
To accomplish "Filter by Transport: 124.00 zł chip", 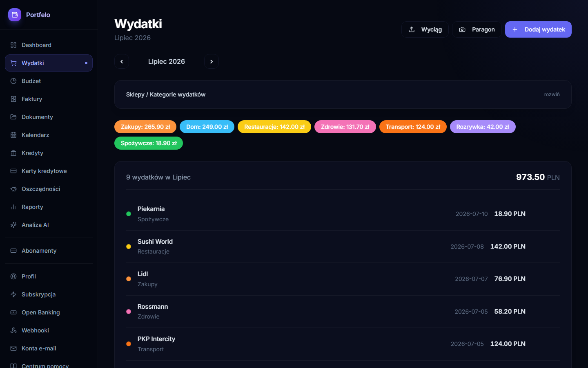I will pyautogui.click(x=413, y=127).
